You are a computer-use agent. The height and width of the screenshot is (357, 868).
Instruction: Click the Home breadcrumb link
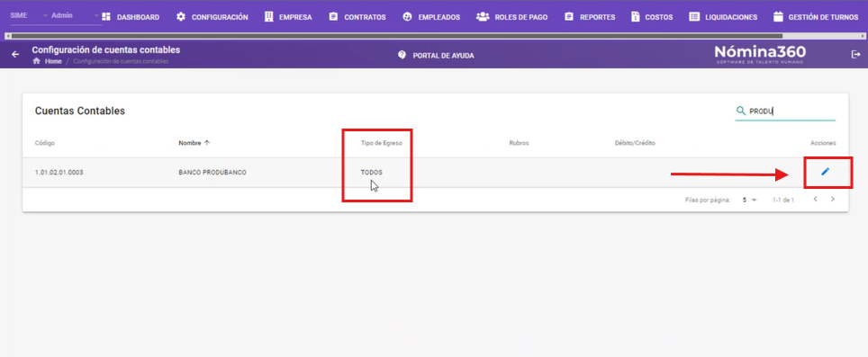point(53,61)
